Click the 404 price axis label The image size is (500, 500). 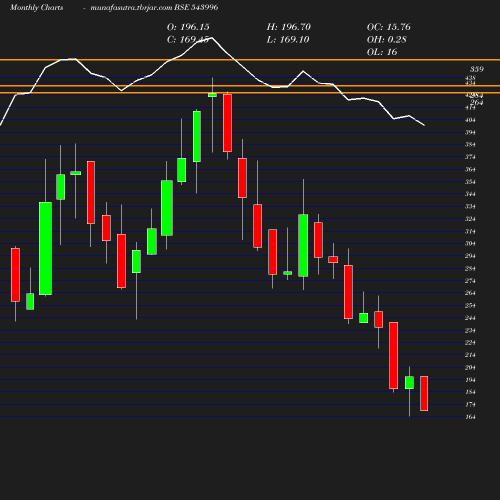click(470, 120)
